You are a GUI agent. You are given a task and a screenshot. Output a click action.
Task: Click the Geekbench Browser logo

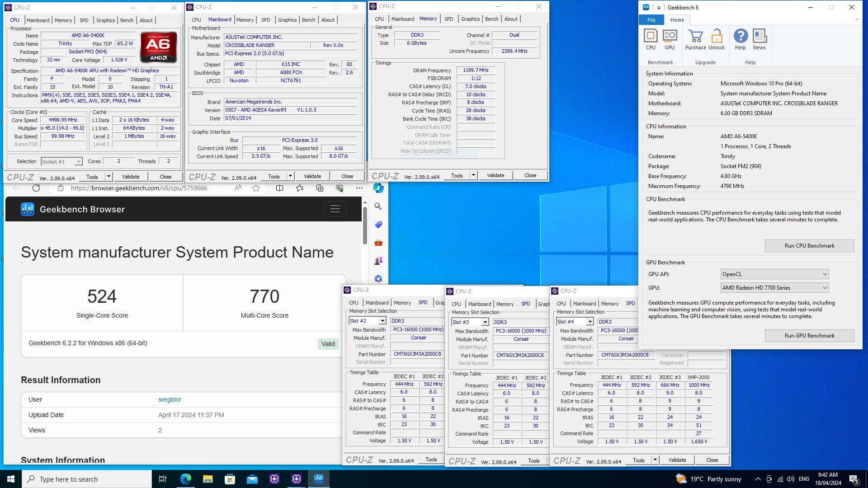point(28,209)
